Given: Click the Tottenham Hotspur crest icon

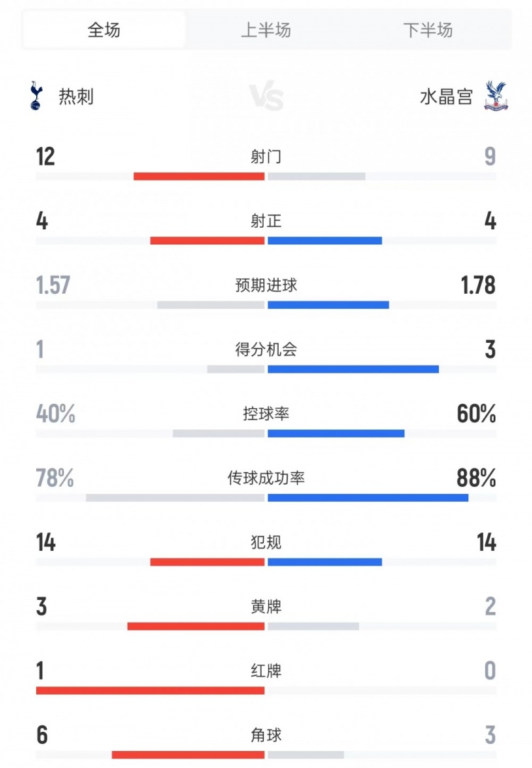Looking at the screenshot, I should point(35,97).
